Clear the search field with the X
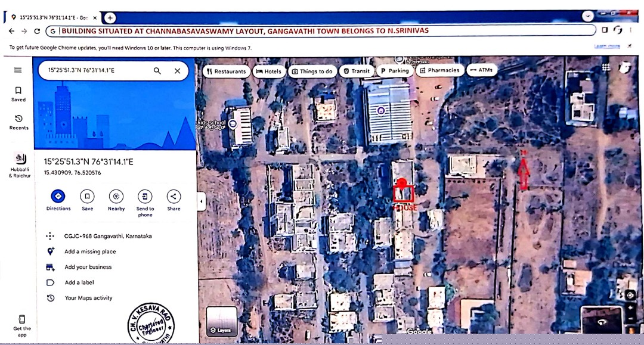Viewport: 644px width, 345px height. coord(177,70)
